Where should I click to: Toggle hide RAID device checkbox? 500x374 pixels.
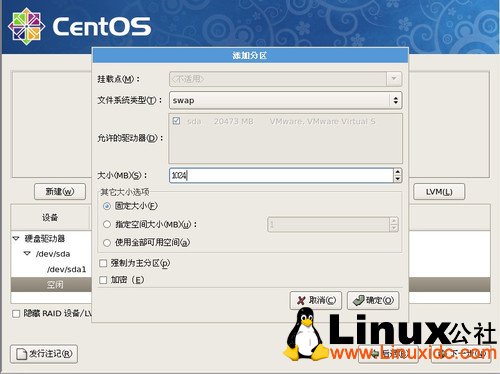(16, 314)
